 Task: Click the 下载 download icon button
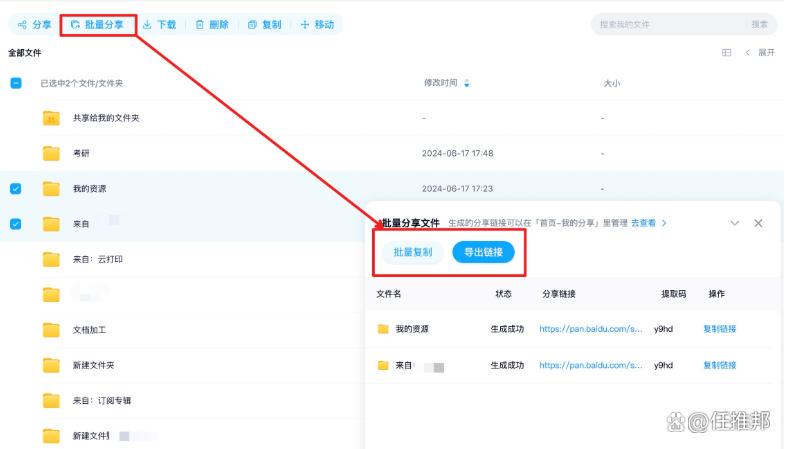click(x=159, y=24)
